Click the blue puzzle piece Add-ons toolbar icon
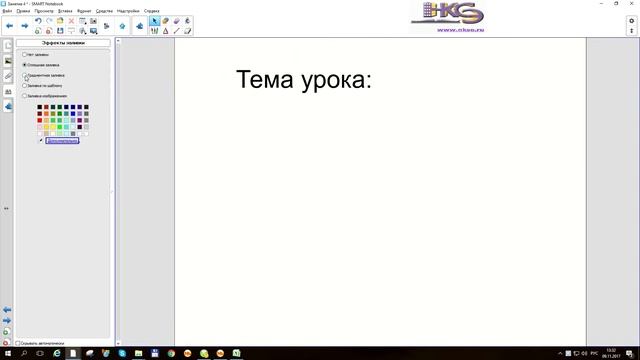 click(140, 26)
